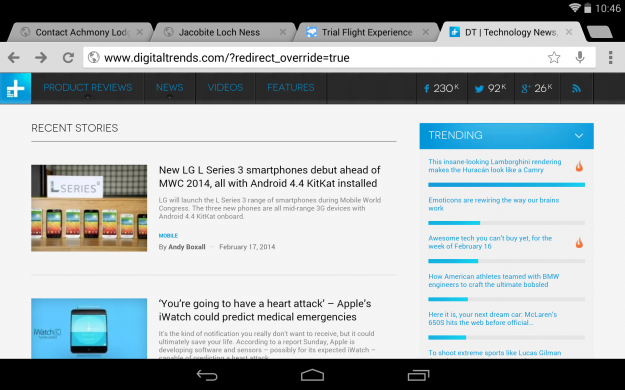Close the DT Technology News tab
This screenshot has height=390, width=625.
(x=569, y=32)
